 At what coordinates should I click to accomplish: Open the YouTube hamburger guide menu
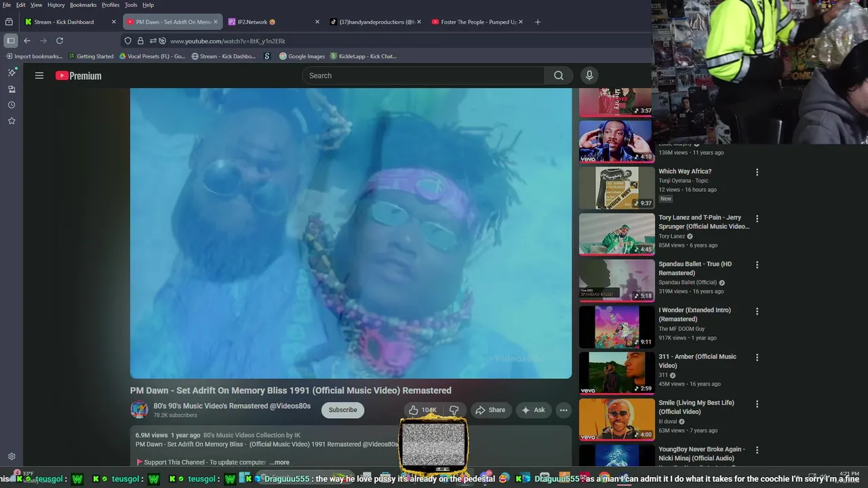(39, 76)
